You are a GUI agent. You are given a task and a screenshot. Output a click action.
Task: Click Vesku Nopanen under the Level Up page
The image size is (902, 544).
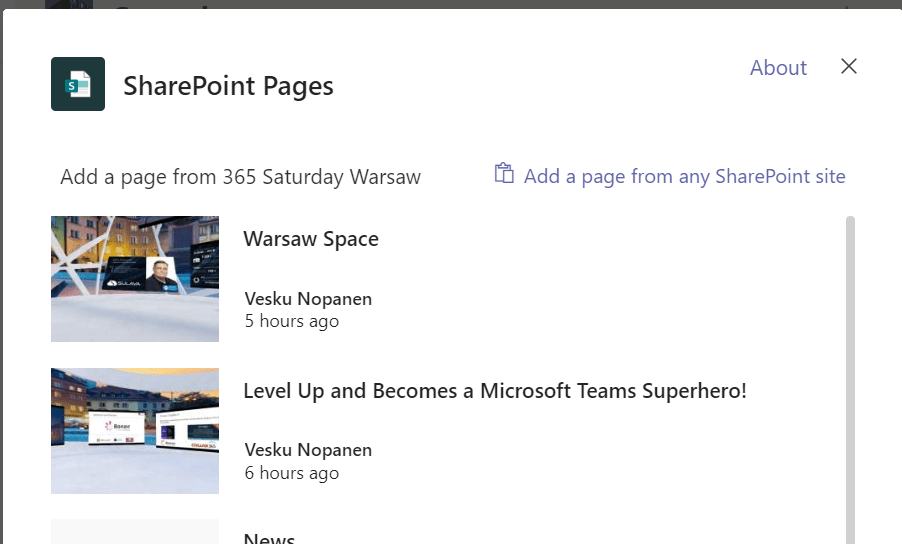click(308, 450)
